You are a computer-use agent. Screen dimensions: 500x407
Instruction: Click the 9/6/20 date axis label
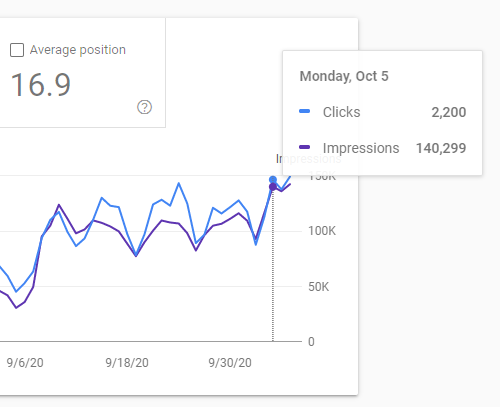[25, 363]
